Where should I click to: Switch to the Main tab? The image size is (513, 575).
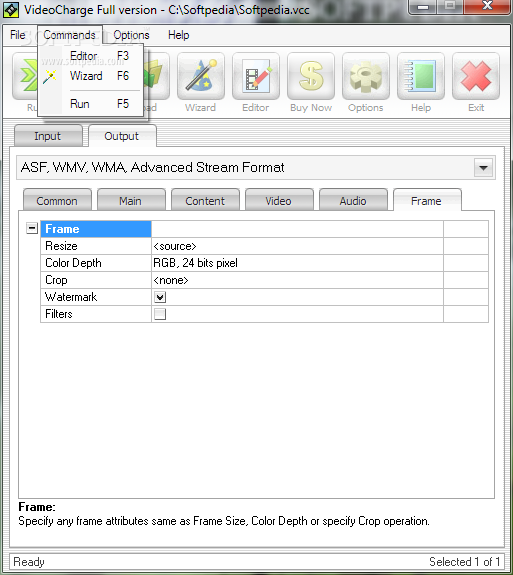131,201
